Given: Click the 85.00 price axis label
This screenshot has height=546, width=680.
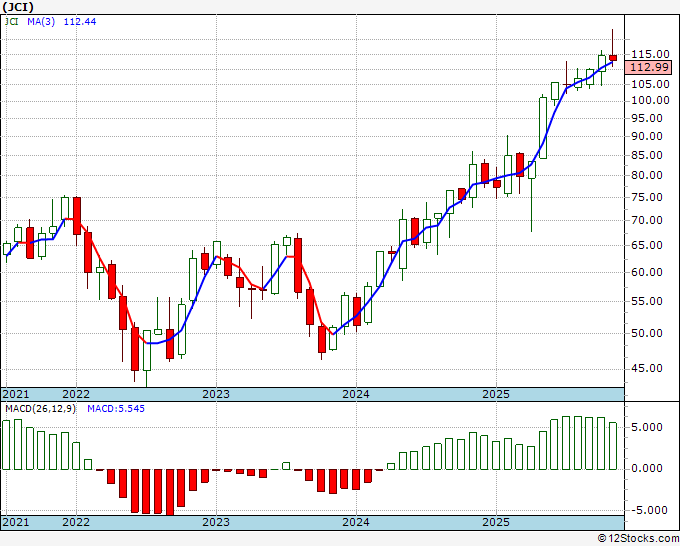Looking at the screenshot, I should [x=647, y=155].
